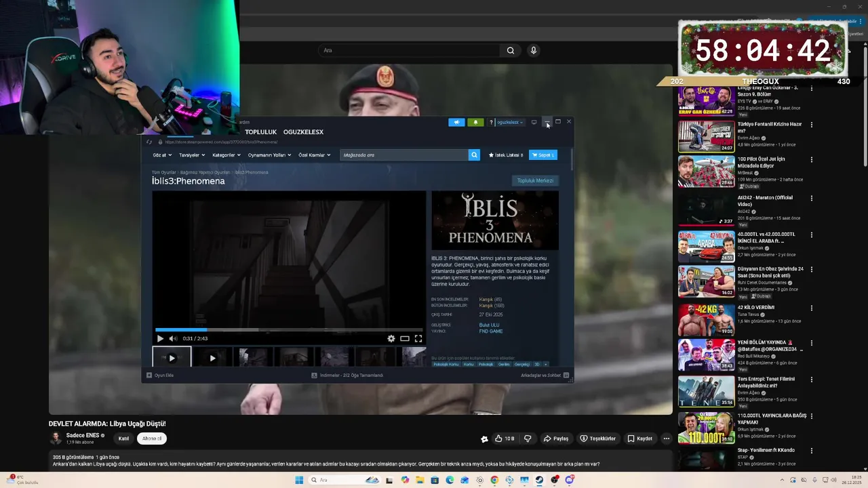Click Bağımsız Yapımcı Oyunları breadcrumb link
This screenshot has width=868, height=488.
pos(205,172)
